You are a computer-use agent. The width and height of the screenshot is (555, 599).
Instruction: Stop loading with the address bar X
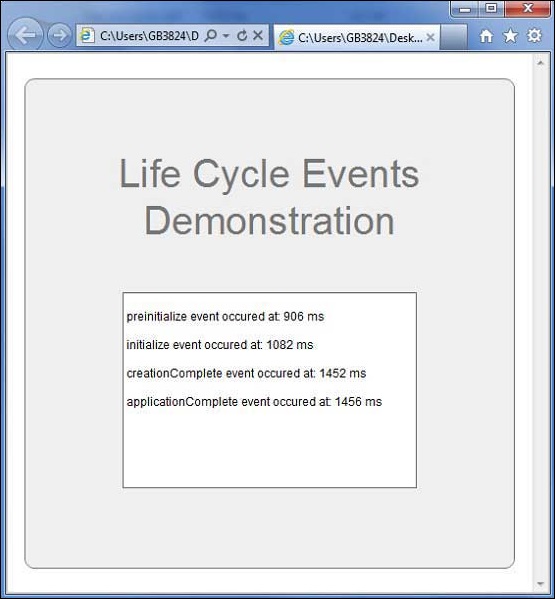pyautogui.click(x=258, y=36)
